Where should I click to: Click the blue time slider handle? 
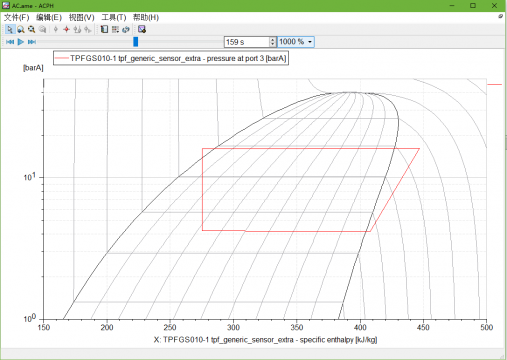tap(136, 42)
